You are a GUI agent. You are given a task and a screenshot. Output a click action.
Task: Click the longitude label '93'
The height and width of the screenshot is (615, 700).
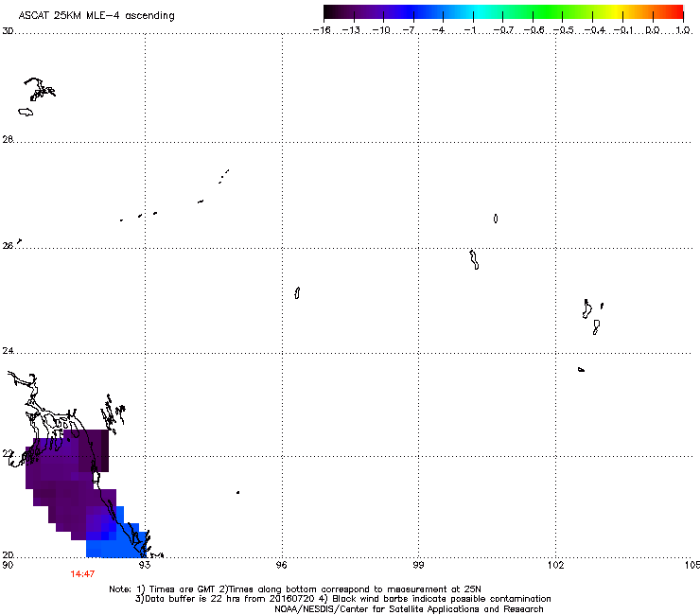pos(145,565)
